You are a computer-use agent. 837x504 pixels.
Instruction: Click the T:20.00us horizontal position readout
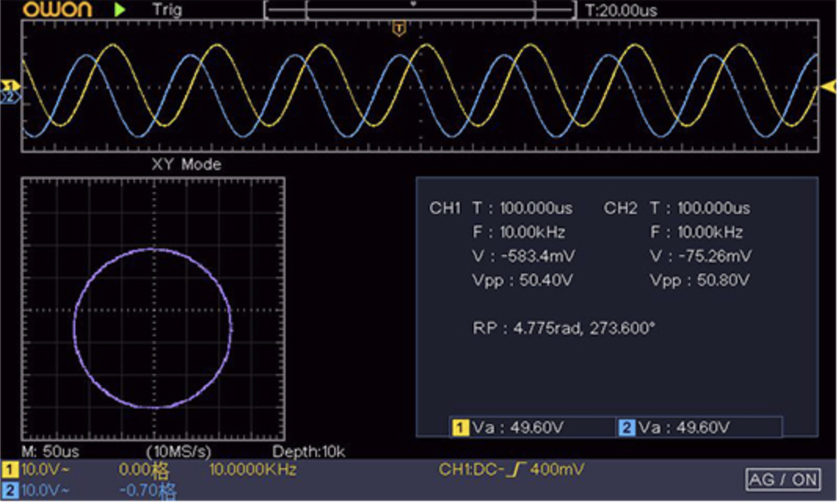tap(620, 10)
